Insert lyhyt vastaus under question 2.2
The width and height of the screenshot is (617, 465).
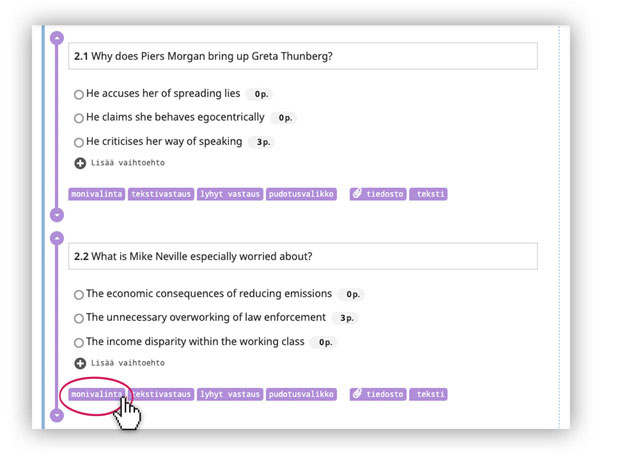click(x=229, y=394)
